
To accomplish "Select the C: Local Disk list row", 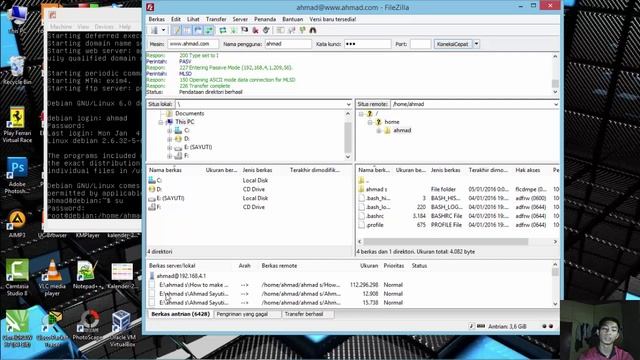I will (249, 180).
